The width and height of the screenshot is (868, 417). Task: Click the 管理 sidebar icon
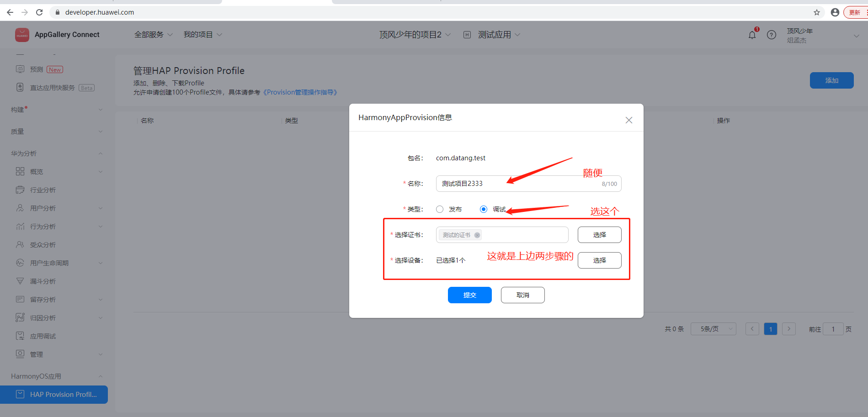tap(20, 354)
